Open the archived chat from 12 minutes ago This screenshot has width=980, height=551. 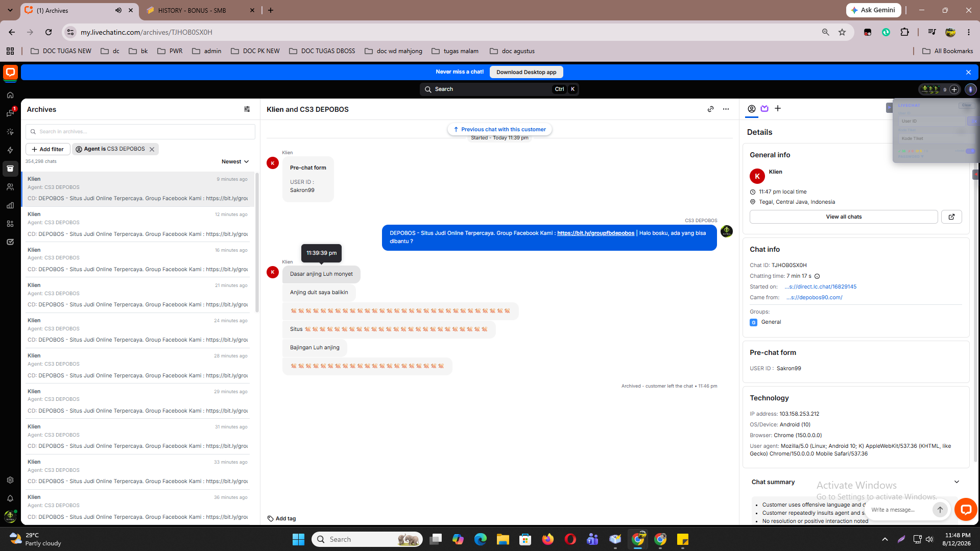(138, 224)
